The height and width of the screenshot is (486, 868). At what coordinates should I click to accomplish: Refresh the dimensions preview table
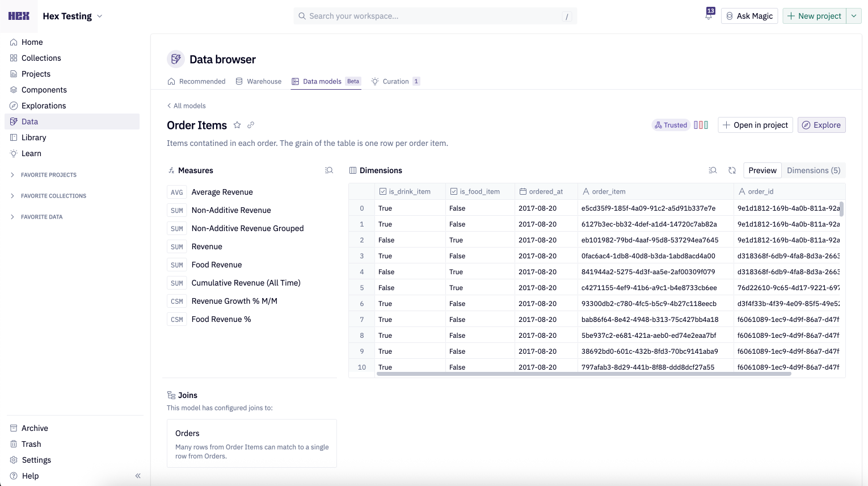pos(732,170)
